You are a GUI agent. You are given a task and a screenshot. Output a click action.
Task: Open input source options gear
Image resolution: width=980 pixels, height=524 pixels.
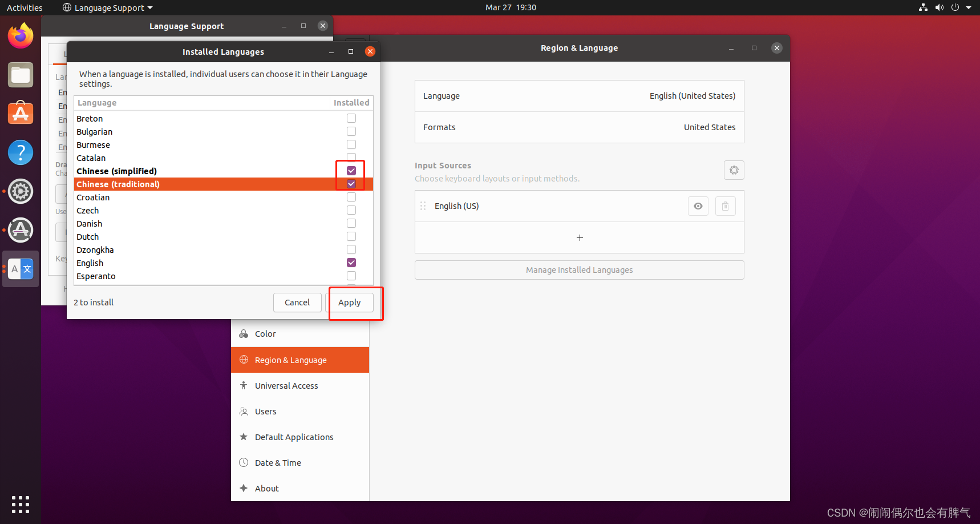tap(734, 170)
